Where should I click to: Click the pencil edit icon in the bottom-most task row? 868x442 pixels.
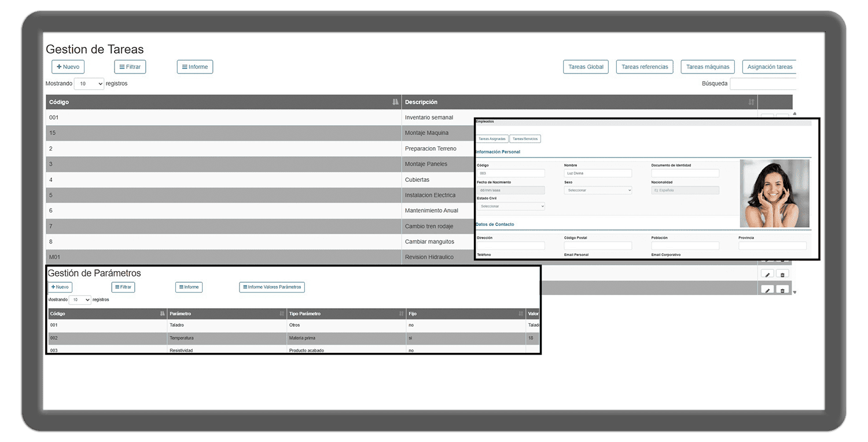point(767,290)
